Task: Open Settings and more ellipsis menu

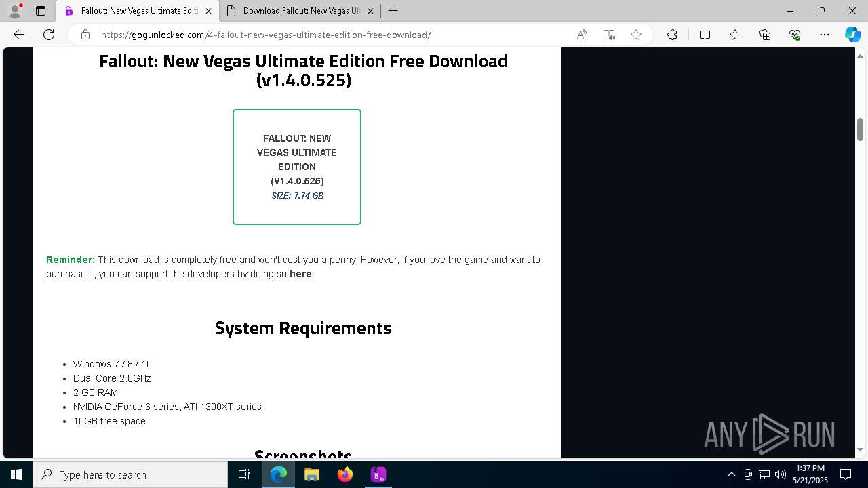Action: (825, 35)
